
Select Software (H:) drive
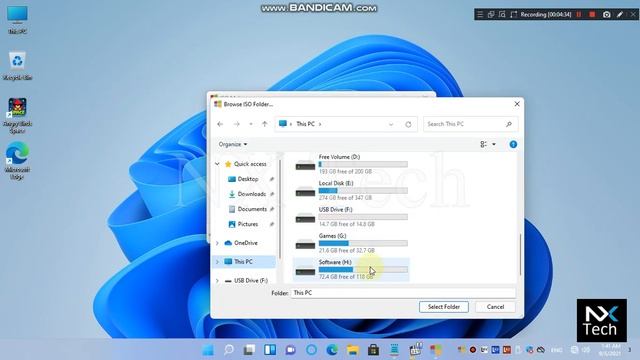(351, 269)
